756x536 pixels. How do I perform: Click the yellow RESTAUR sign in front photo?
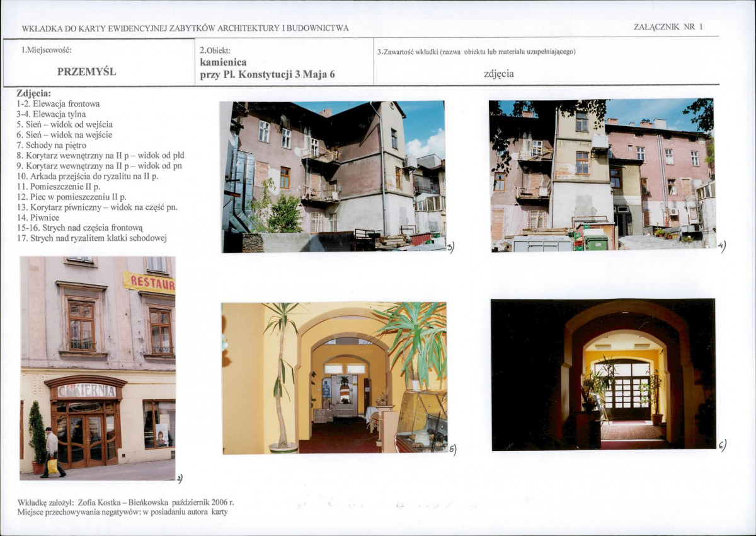149,283
